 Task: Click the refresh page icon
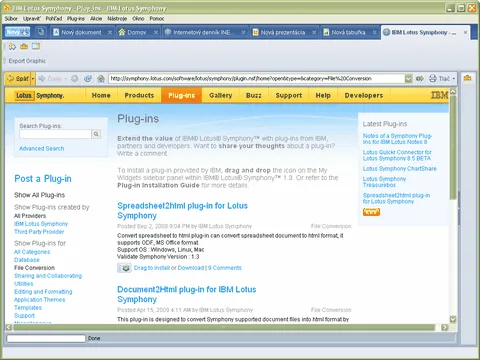coord(88,79)
